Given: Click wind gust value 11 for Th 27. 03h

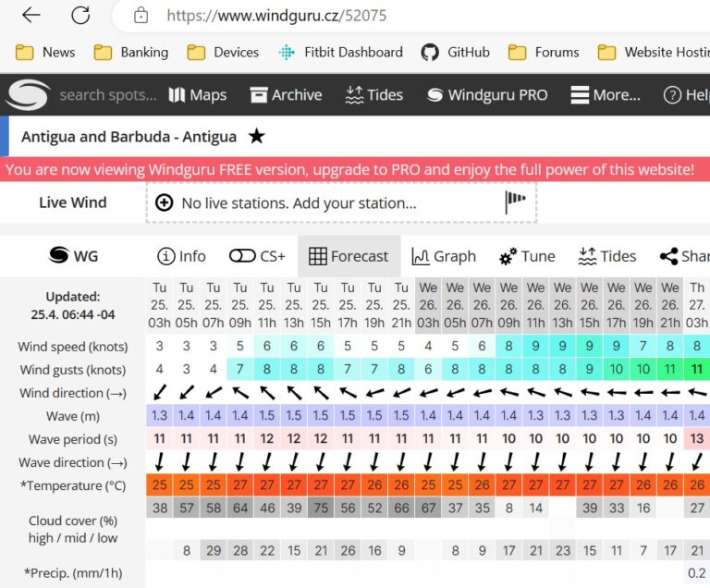Looking at the screenshot, I should coord(697,369).
